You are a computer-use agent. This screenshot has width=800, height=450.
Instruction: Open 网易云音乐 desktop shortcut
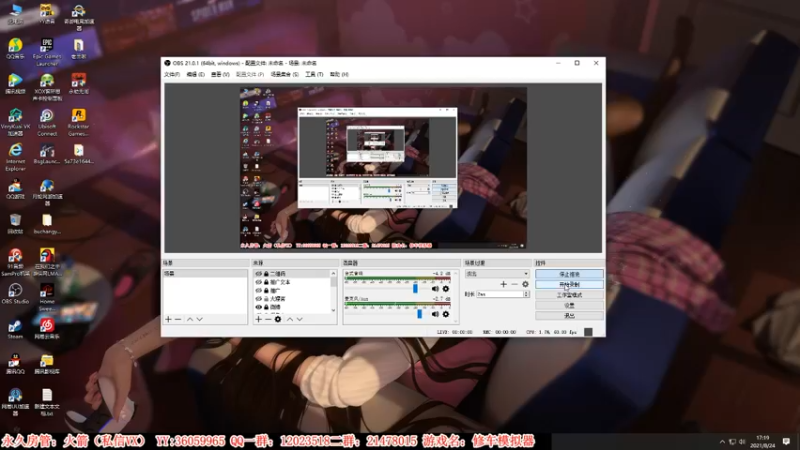pyautogui.click(x=47, y=329)
